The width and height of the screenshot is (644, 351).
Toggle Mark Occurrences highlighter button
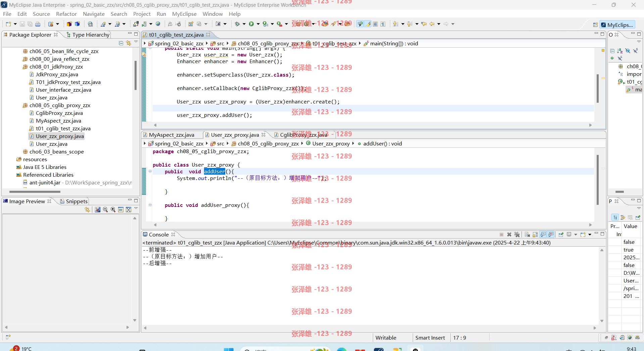pyautogui.click(x=368, y=24)
